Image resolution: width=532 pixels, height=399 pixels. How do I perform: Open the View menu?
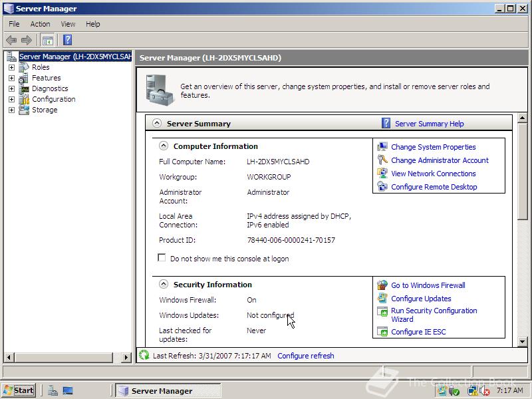pyautogui.click(x=68, y=24)
